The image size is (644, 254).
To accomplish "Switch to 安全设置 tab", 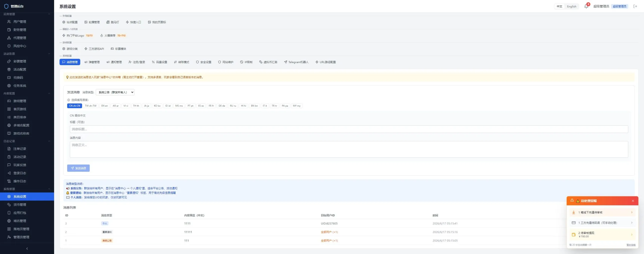I will pyautogui.click(x=204, y=62).
